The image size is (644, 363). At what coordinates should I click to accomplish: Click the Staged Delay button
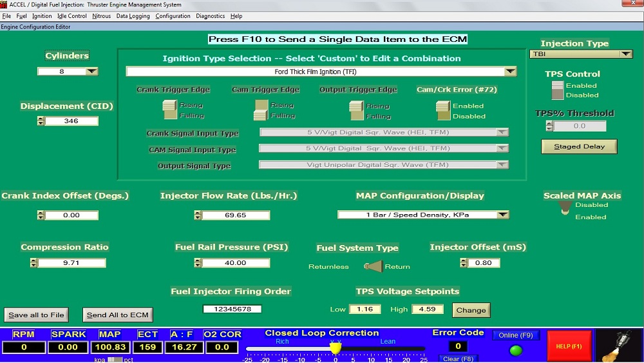(x=579, y=146)
